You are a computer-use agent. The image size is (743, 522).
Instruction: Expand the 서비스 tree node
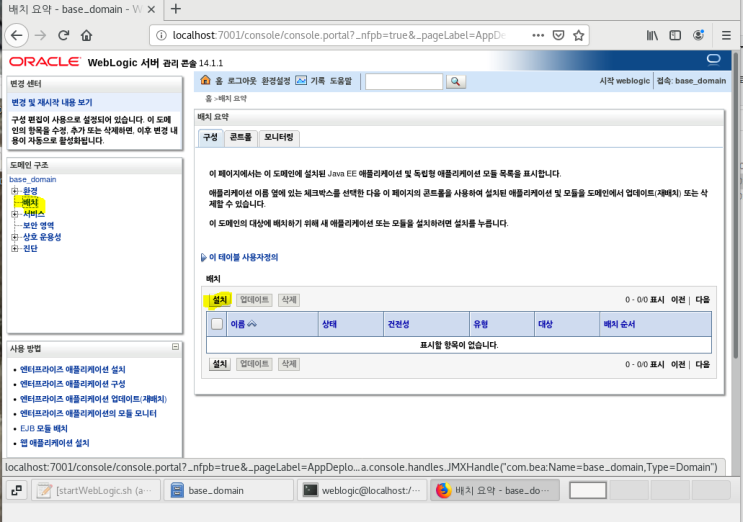pos(15,214)
